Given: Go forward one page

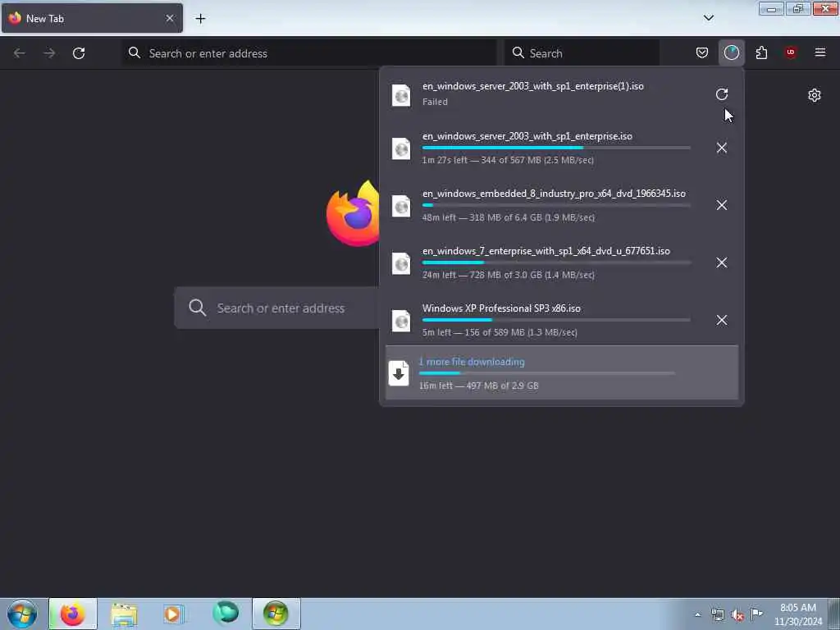Looking at the screenshot, I should click(49, 53).
